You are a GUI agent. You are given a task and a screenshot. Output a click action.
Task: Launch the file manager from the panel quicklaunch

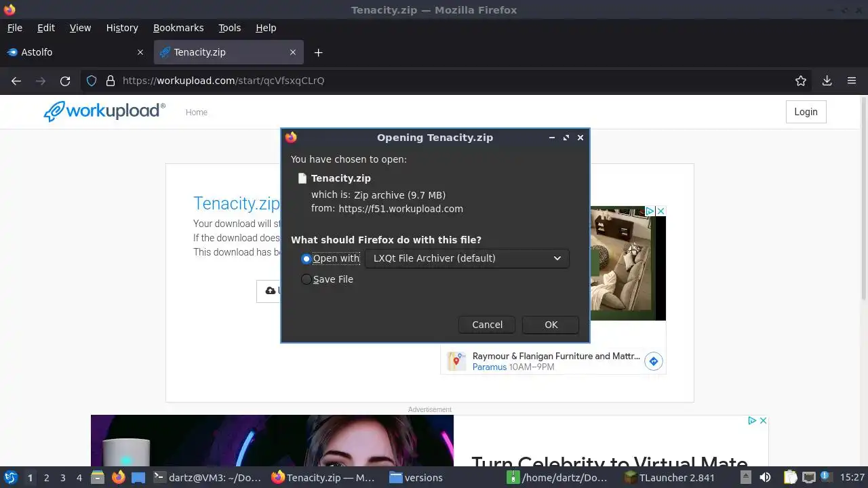click(x=98, y=477)
